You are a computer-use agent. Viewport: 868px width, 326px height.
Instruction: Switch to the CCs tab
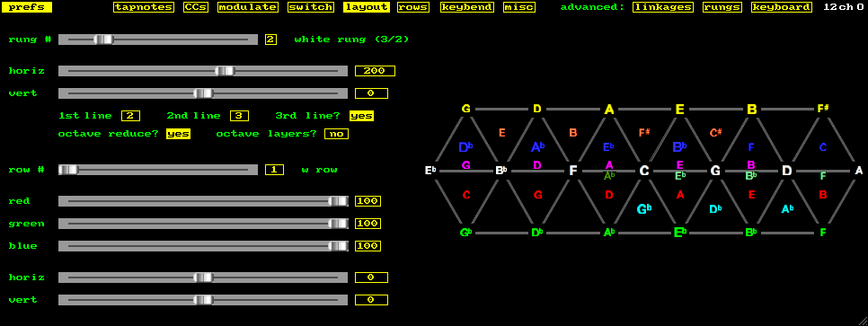(196, 7)
